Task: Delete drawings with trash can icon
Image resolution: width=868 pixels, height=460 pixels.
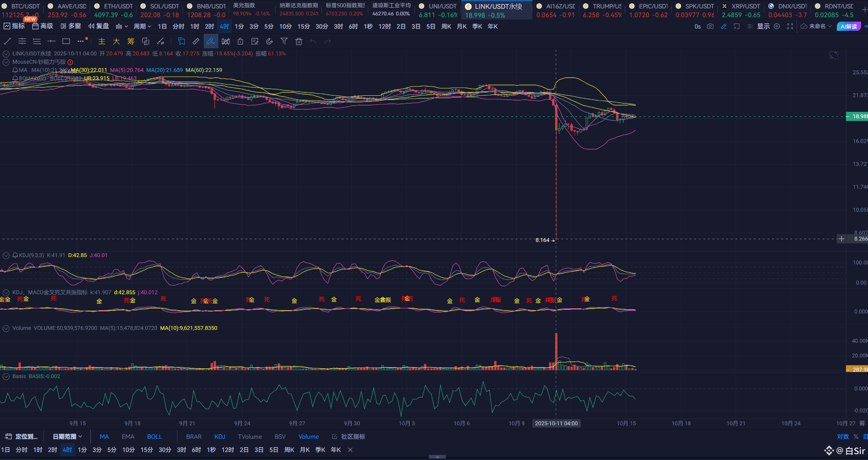Action: (x=299, y=41)
